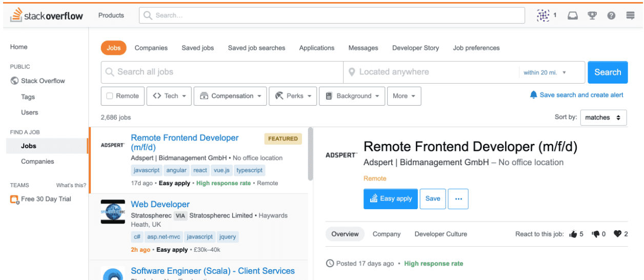Switch to the Developer Culture tab
The height and width of the screenshot is (280, 644).
(x=441, y=234)
